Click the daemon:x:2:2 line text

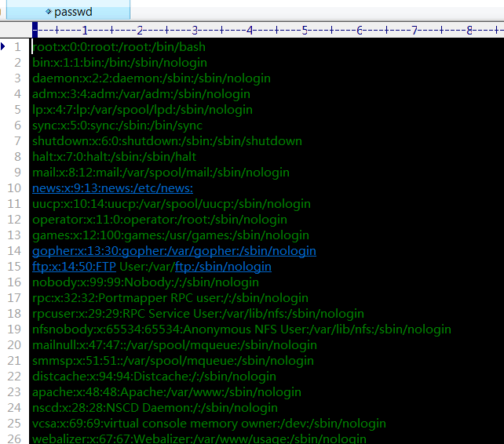click(152, 78)
